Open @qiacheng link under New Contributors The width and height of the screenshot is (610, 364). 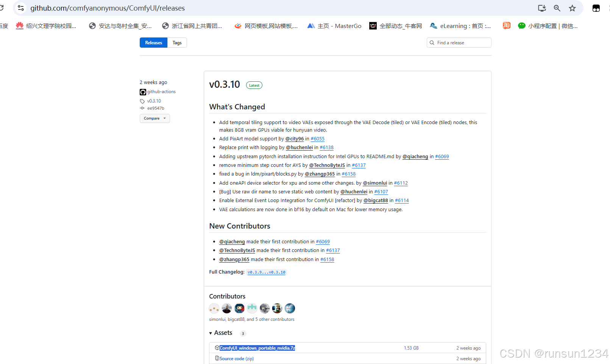(232, 242)
